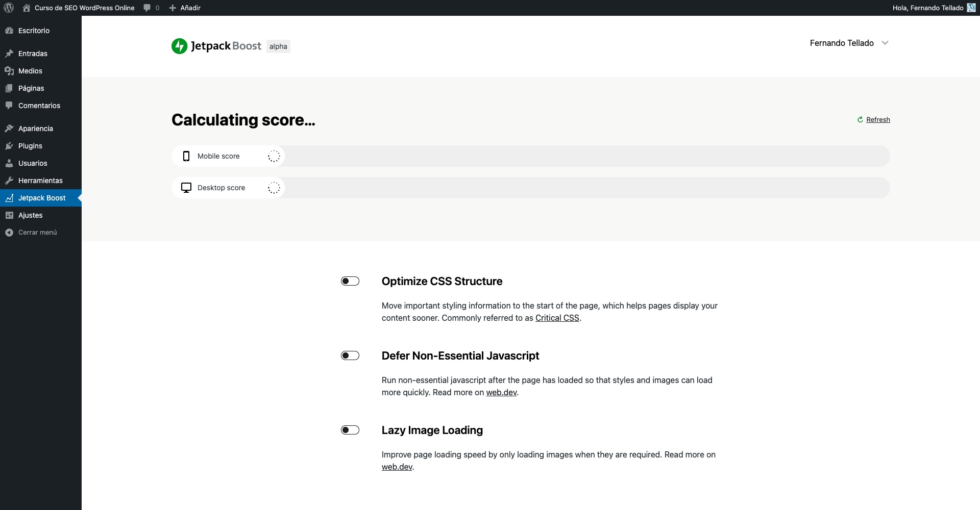This screenshot has width=980, height=510.
Task: Click the Apariencia brush icon
Action: coord(9,129)
